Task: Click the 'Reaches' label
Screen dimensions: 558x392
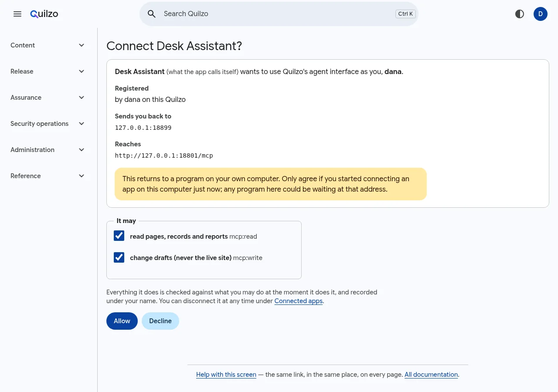Action: click(x=128, y=144)
